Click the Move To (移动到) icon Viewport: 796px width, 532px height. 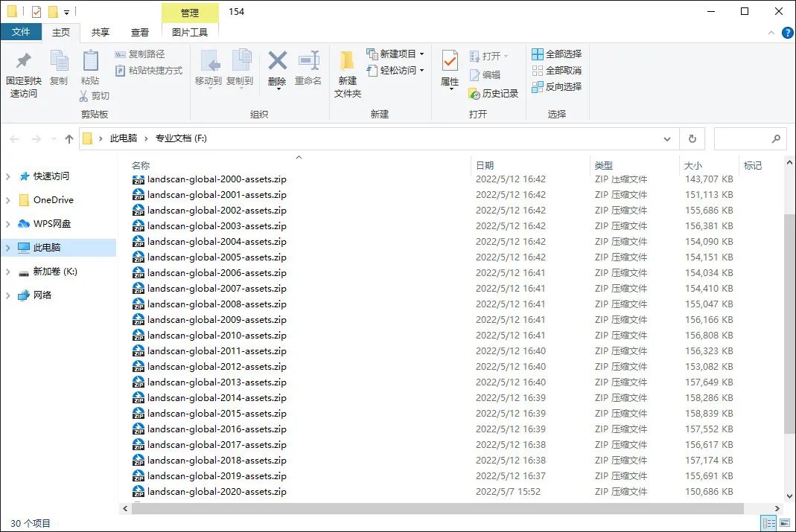[208, 61]
